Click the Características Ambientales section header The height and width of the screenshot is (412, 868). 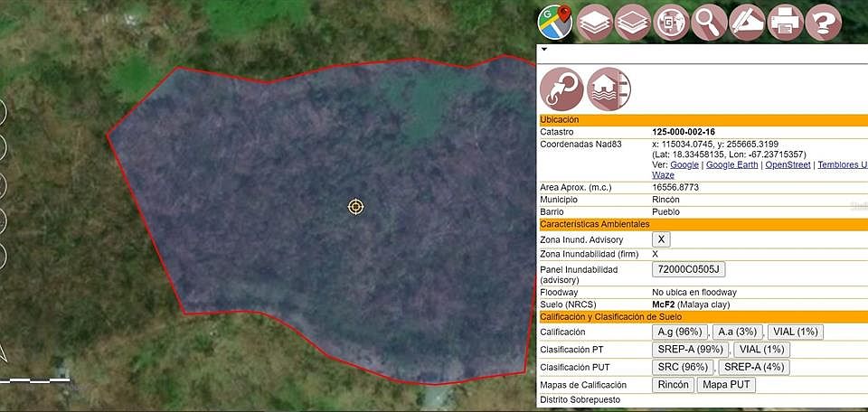point(703,224)
